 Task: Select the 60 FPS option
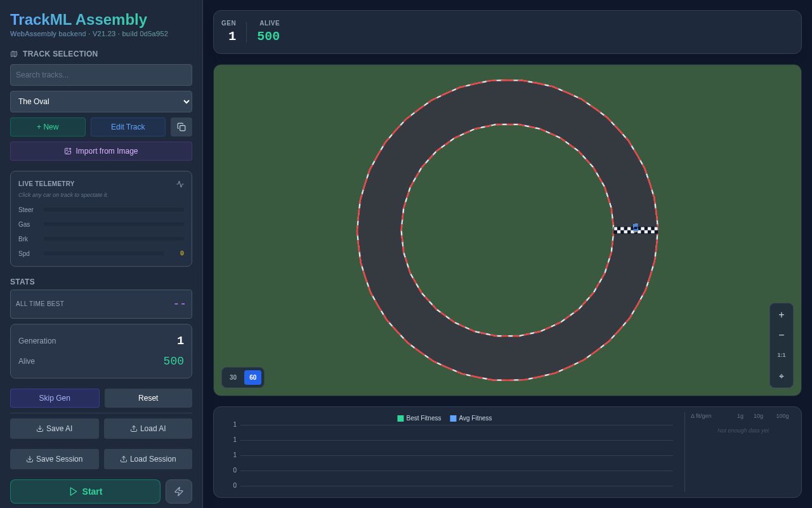pos(252,378)
